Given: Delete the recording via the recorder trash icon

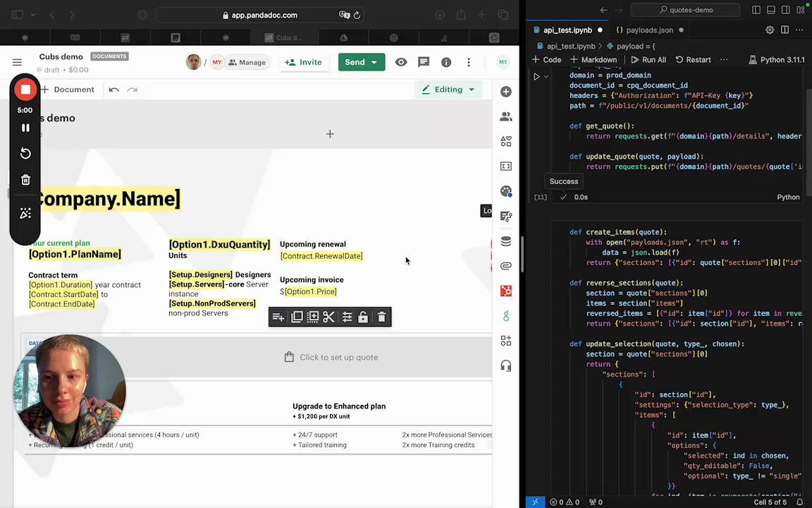Looking at the screenshot, I should [x=25, y=180].
